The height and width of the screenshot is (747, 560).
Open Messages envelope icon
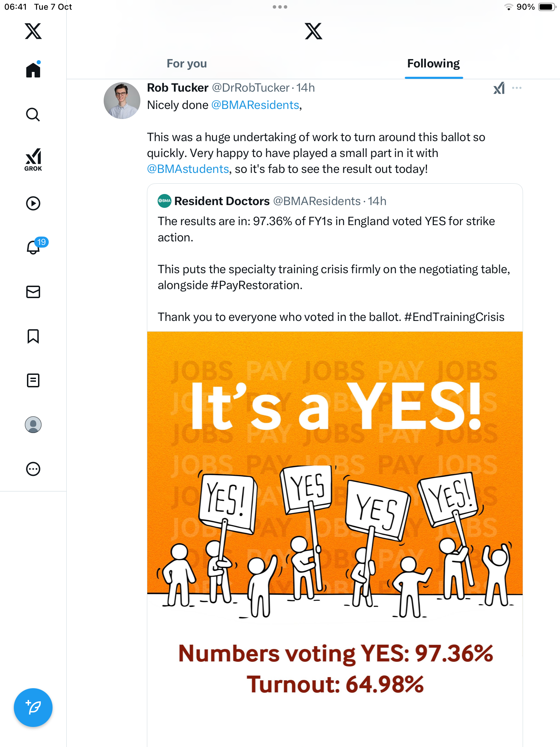pyautogui.click(x=33, y=292)
